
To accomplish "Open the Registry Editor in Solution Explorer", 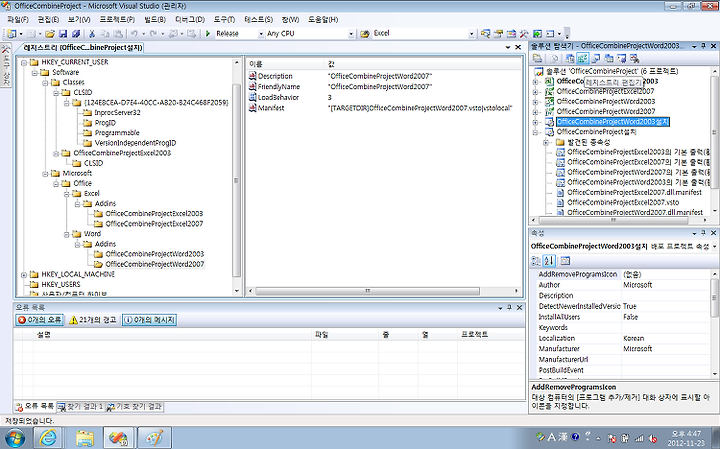I will pos(583,58).
